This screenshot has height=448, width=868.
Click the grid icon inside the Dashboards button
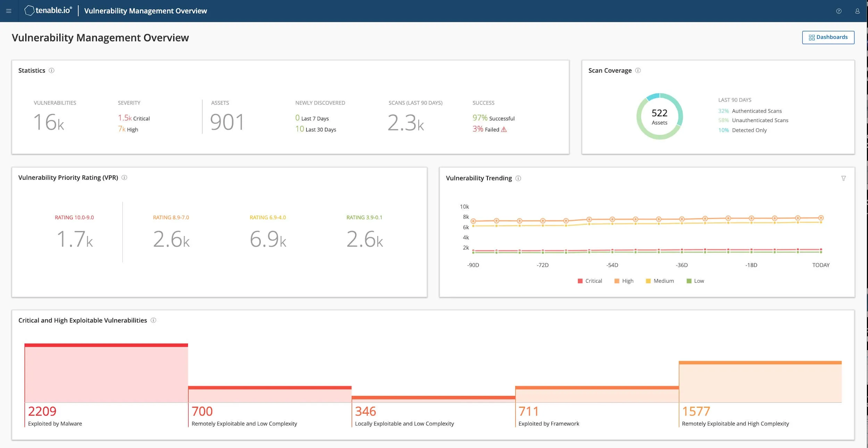click(x=812, y=37)
